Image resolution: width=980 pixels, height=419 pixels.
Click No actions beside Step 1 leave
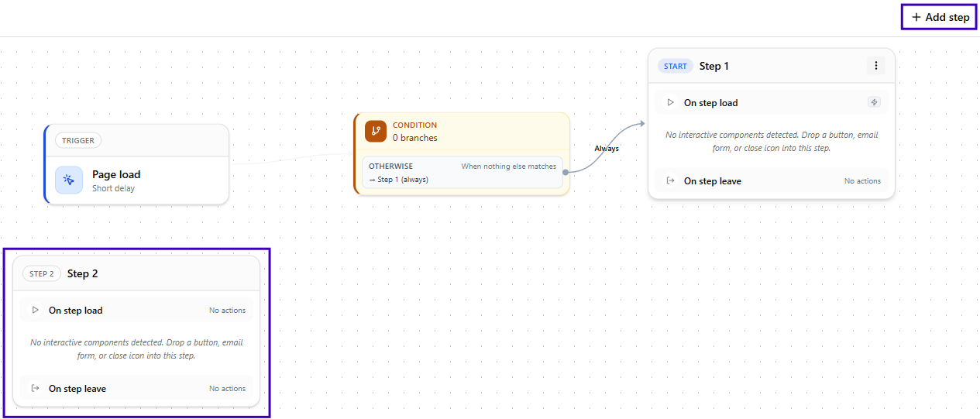862,180
